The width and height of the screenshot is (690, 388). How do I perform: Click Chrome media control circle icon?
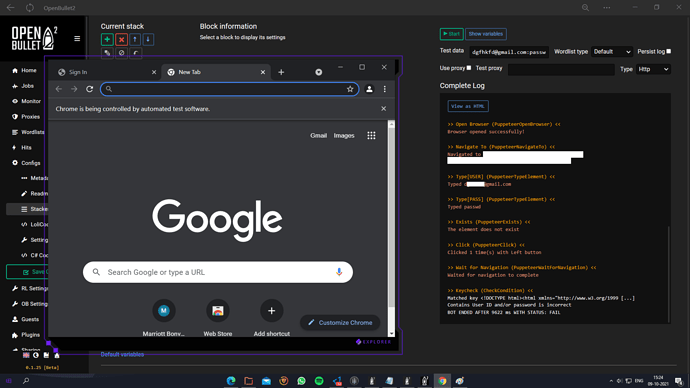319,72
